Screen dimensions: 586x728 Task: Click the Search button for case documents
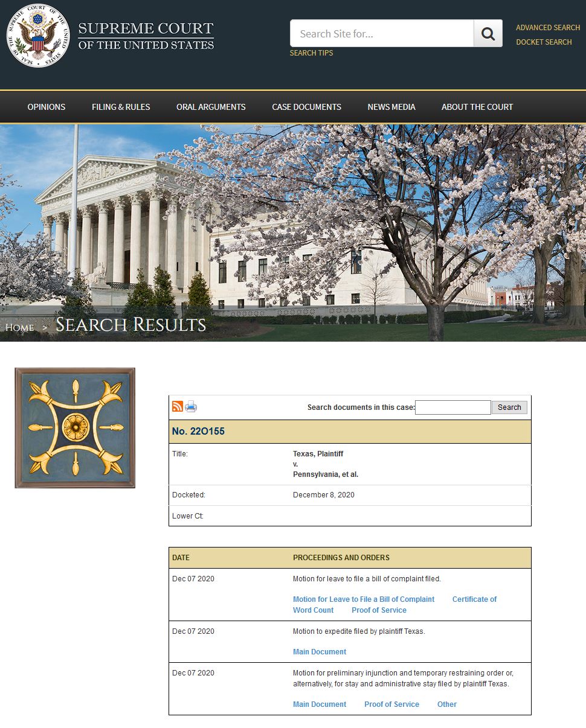tap(509, 407)
